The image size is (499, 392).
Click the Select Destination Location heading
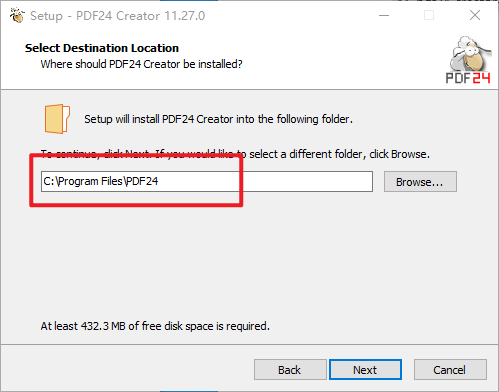(x=102, y=48)
